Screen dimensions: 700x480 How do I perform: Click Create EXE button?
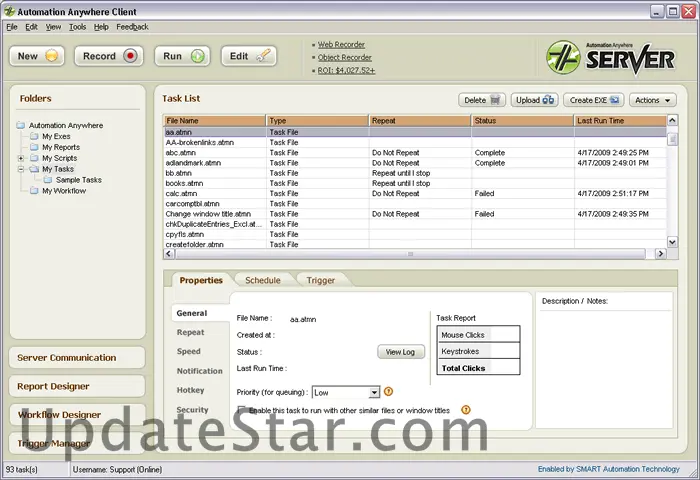594,100
